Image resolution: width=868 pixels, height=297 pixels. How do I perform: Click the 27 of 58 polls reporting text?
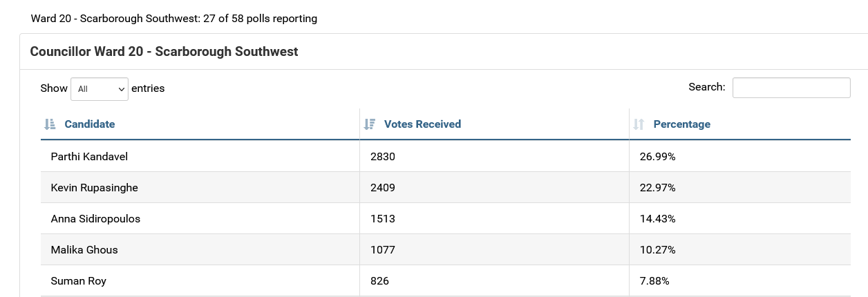(260, 19)
